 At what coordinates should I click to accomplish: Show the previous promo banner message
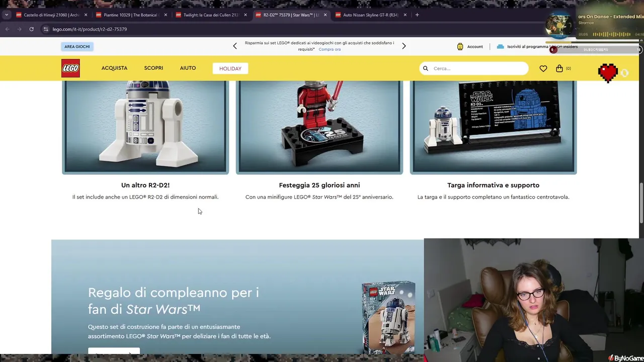coord(234,46)
